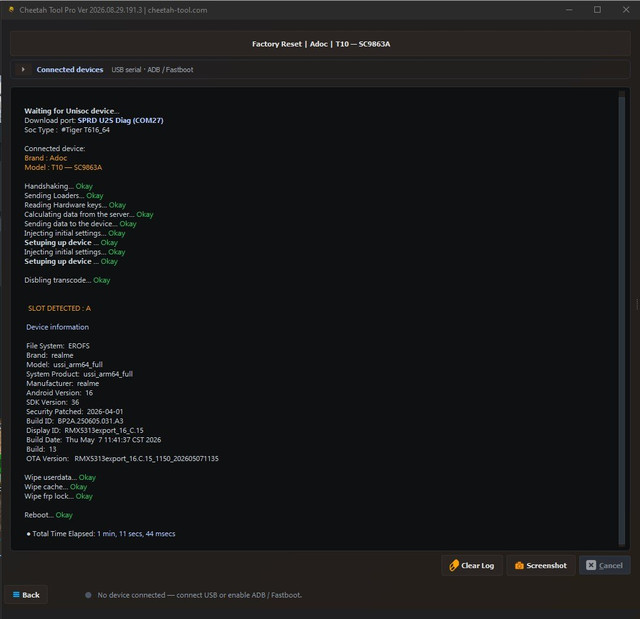640x619 pixels.
Task: Click the Wipe userdata... Okay line
Action: pos(60,477)
